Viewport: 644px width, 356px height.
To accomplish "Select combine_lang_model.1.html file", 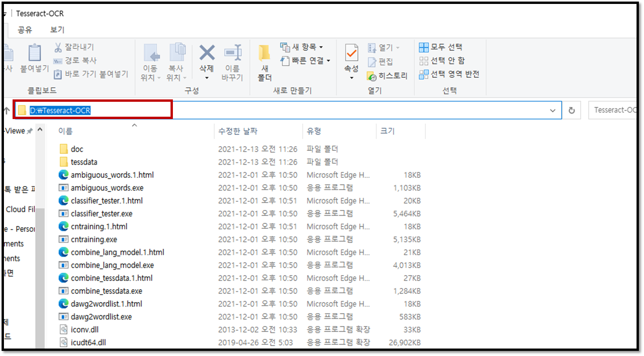I will point(117,252).
